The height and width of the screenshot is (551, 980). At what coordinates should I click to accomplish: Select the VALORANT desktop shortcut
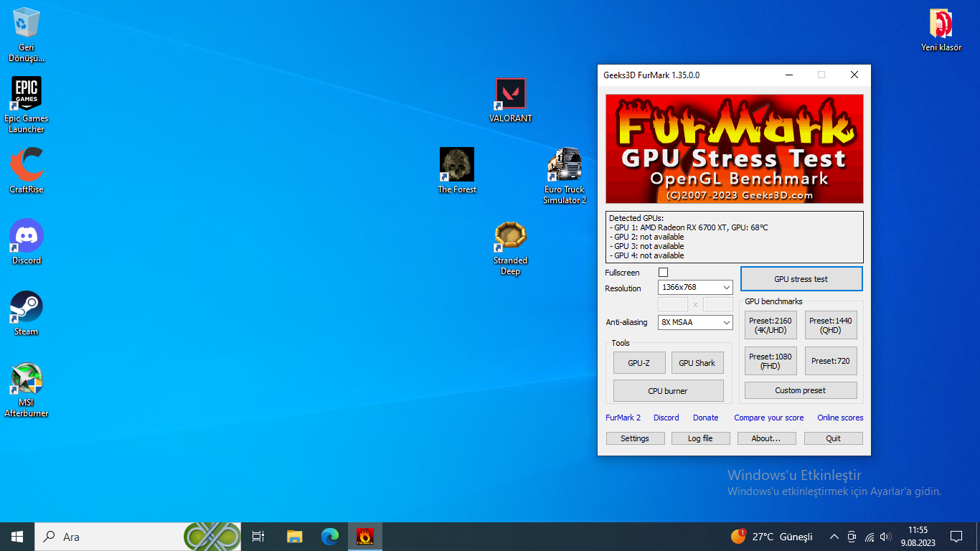(x=511, y=100)
